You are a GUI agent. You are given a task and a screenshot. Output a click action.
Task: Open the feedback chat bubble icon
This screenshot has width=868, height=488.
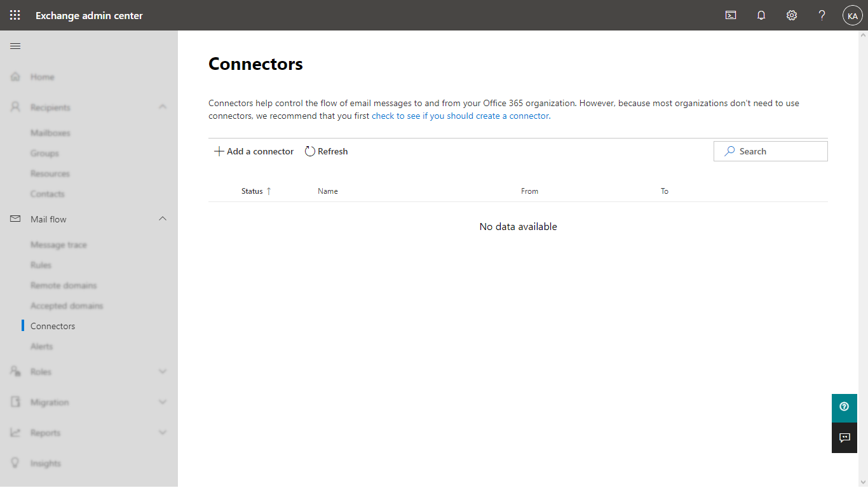[844, 438]
